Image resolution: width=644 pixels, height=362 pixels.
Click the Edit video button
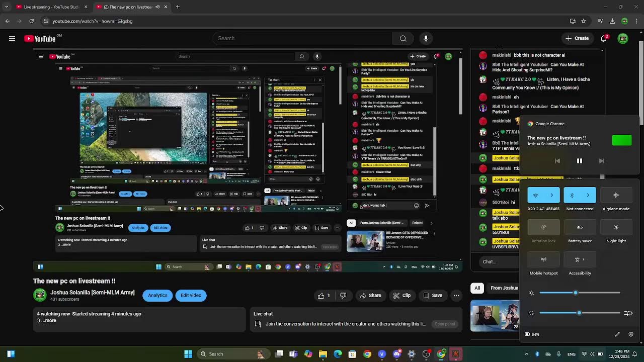191,296
